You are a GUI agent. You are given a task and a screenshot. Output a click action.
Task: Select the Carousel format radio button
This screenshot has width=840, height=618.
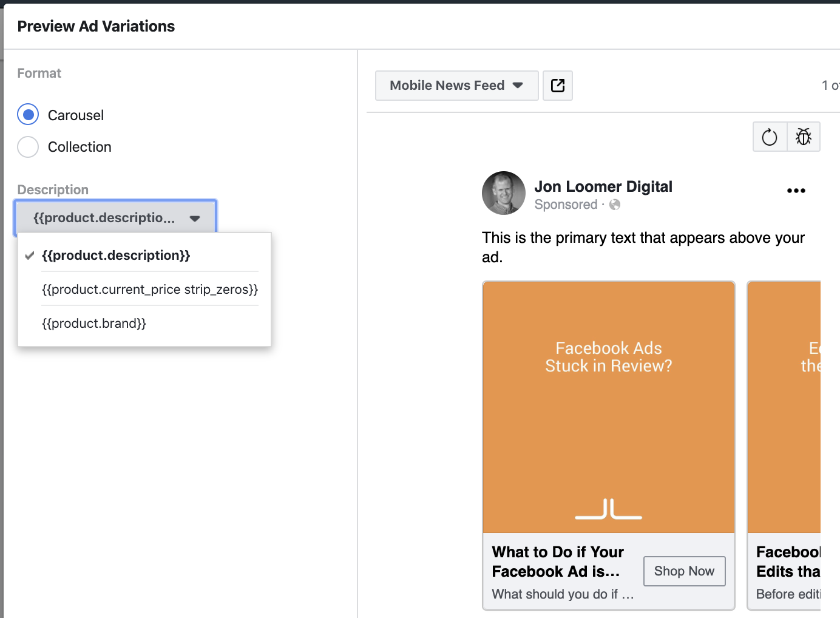[x=28, y=115]
